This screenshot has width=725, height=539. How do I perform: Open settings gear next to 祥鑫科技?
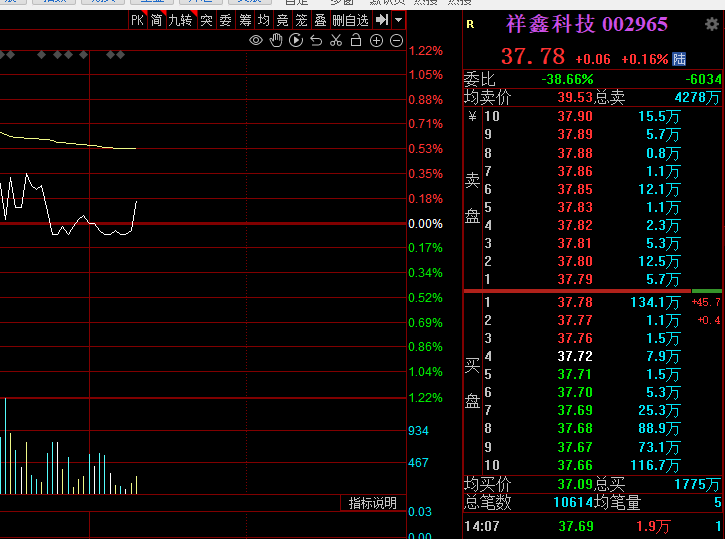coord(712,24)
